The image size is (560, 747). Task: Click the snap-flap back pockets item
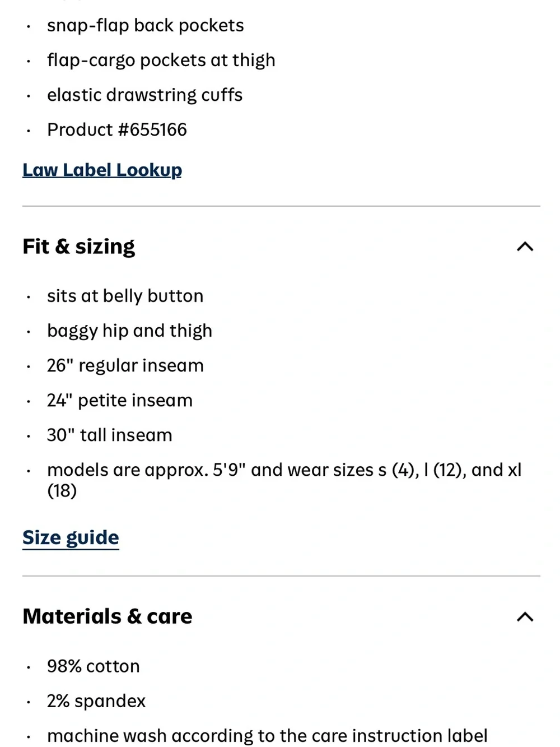146,26
